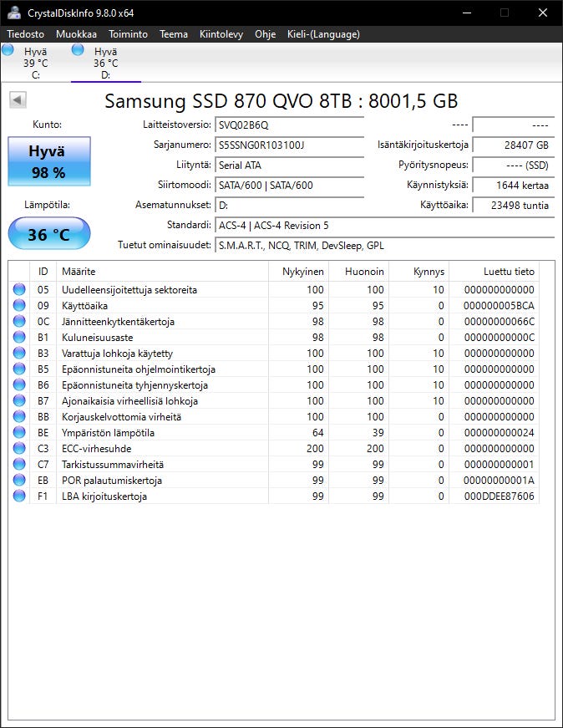Click the Laitteistoversio firmware field
The width and height of the screenshot is (563, 728).
(x=289, y=125)
